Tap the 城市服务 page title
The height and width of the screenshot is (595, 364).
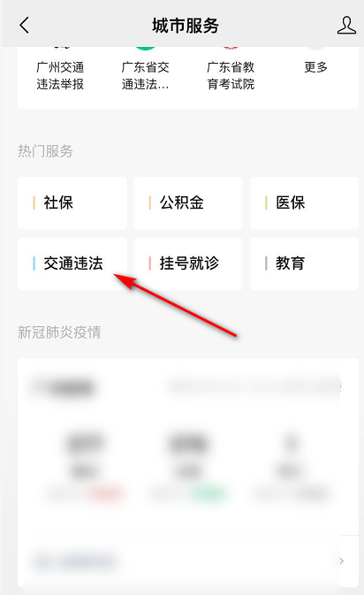tap(186, 26)
